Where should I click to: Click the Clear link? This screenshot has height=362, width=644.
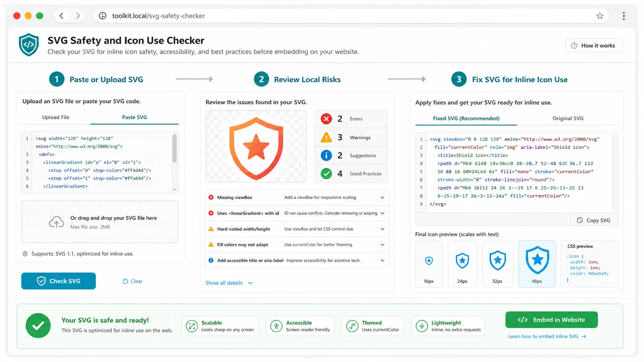(x=132, y=281)
